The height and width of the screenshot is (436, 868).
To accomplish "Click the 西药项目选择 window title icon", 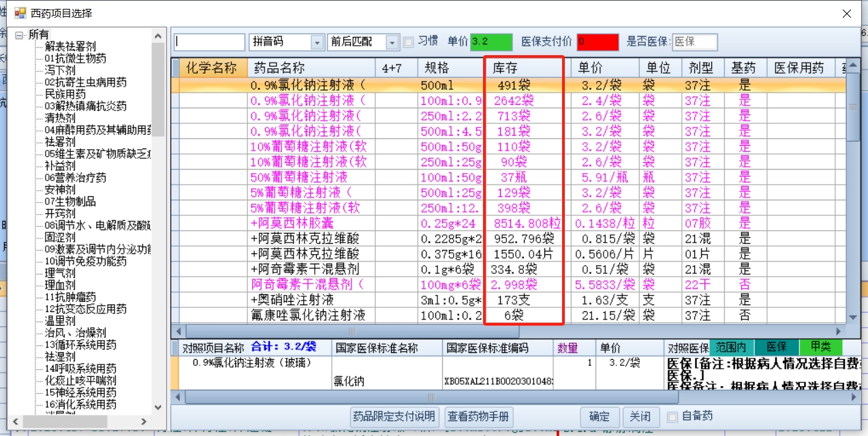I will coord(20,12).
